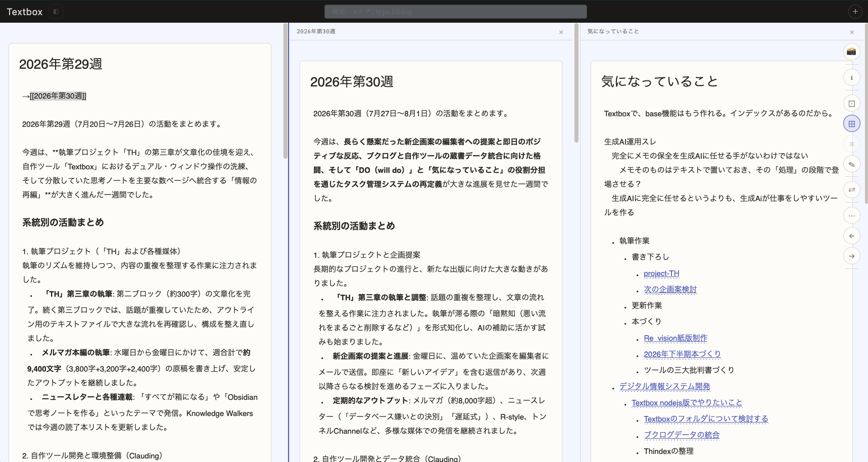Follow the [[2026年第30週]] wiki link

point(58,96)
